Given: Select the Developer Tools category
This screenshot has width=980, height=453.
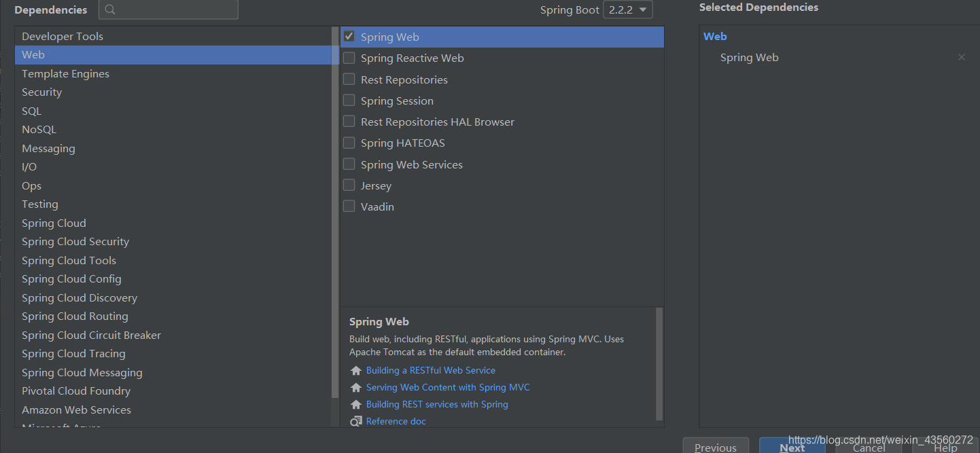Looking at the screenshot, I should click(173, 37).
